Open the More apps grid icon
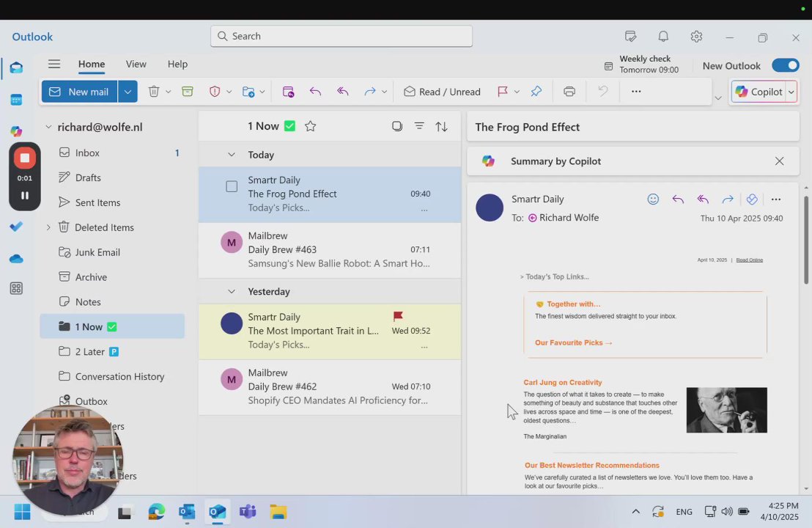The image size is (812, 528). [16, 289]
